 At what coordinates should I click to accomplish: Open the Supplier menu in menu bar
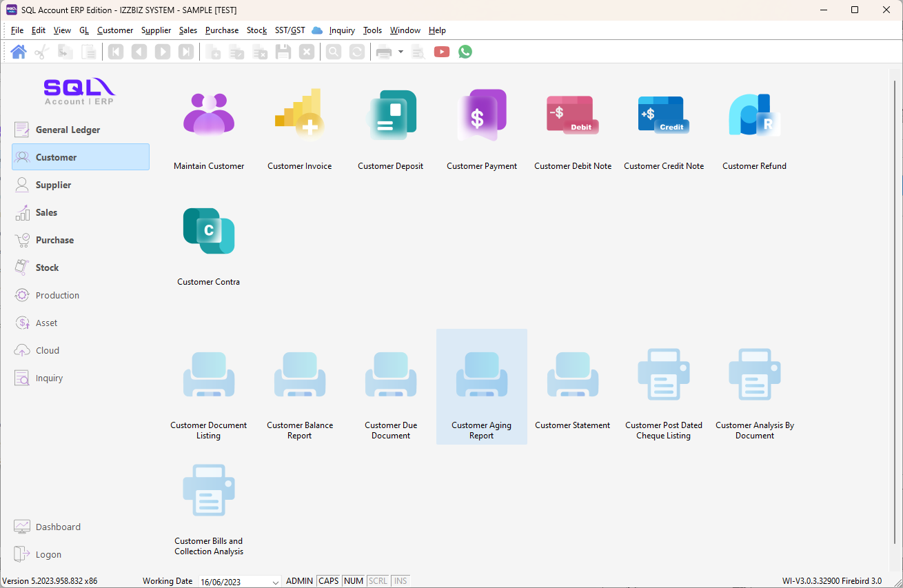(x=156, y=30)
